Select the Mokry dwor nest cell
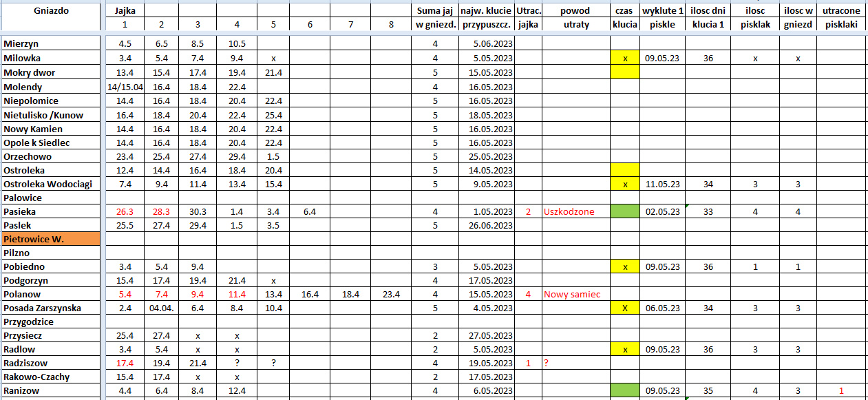 [51, 72]
